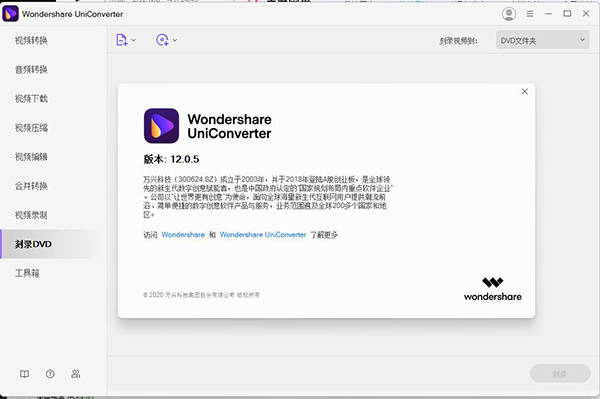Image resolution: width=600 pixels, height=399 pixels.
Task: Click the UniConverter logo in title bar
Action: coord(10,14)
